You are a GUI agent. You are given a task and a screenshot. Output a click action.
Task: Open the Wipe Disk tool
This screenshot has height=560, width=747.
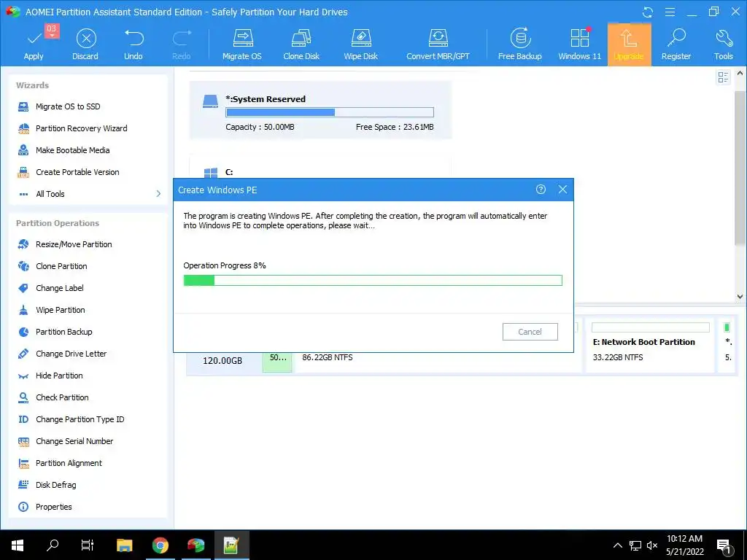(360, 44)
